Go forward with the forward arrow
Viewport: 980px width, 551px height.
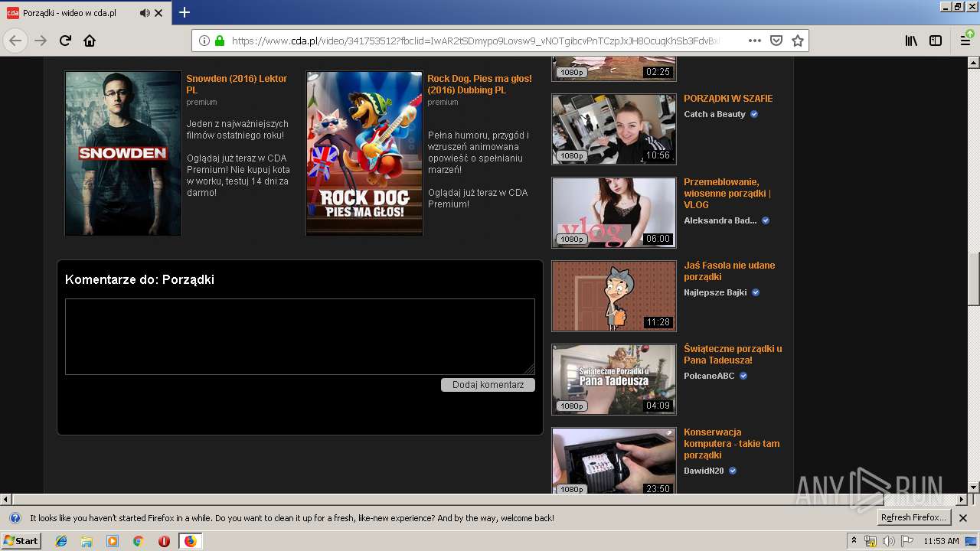[x=41, y=41]
